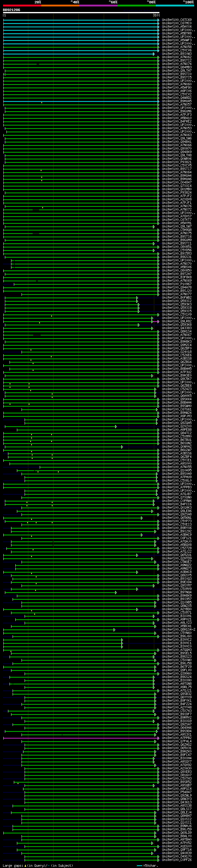The image size is (197, 868).
Task: Open hit UniRef100_A7NX58
Action: [177, 47]
